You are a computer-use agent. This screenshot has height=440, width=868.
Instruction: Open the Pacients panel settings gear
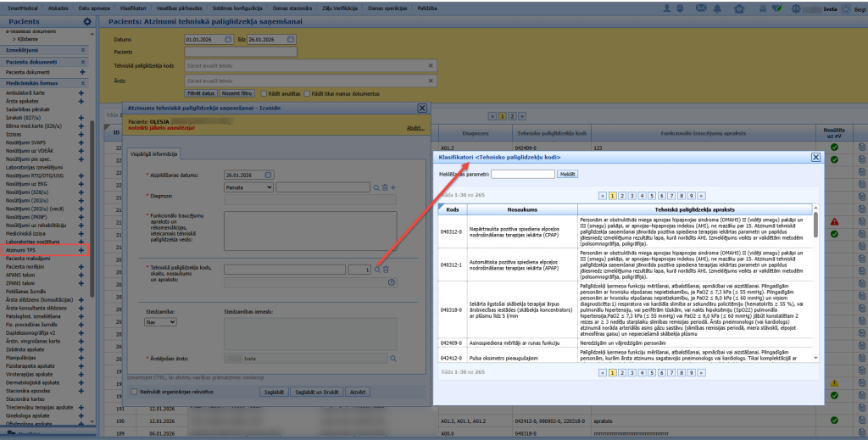[87, 21]
